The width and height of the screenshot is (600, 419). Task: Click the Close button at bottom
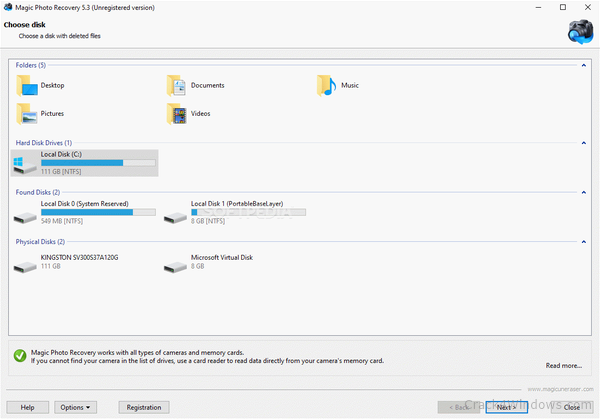(572, 407)
